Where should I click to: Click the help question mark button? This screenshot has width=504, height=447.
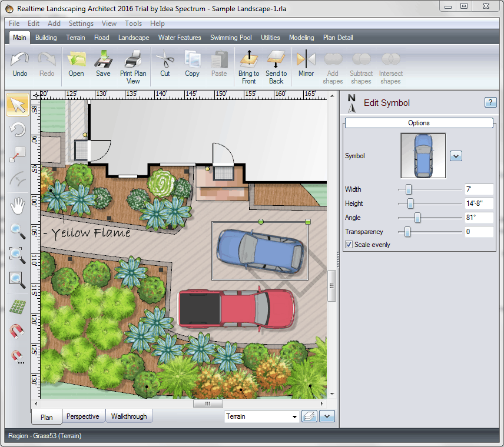pyautogui.click(x=490, y=102)
